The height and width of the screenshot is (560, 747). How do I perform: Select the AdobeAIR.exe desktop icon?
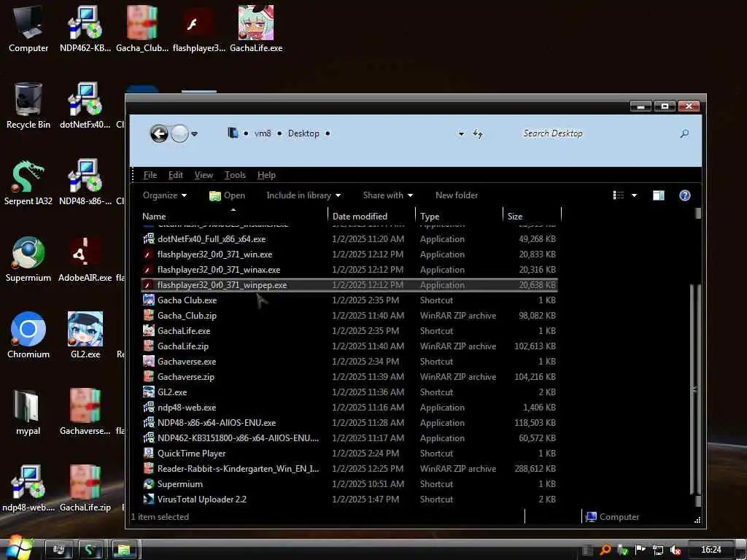point(85,259)
